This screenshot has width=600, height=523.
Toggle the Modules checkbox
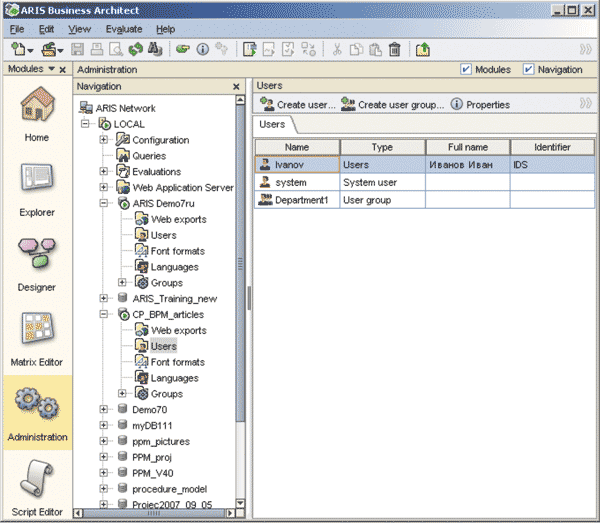click(466, 69)
